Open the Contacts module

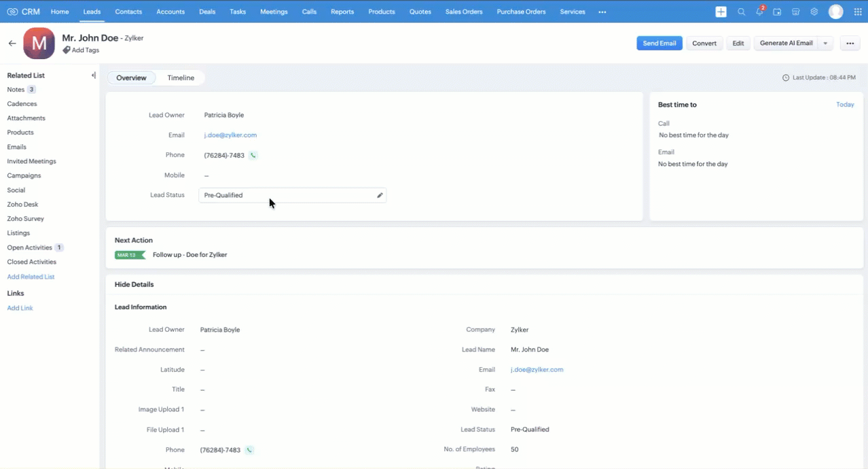[x=128, y=12]
